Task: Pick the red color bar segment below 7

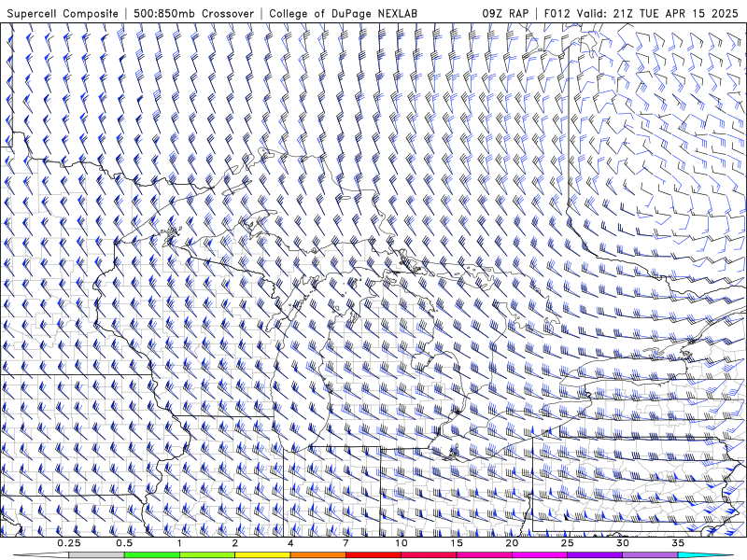Action: pos(373,555)
